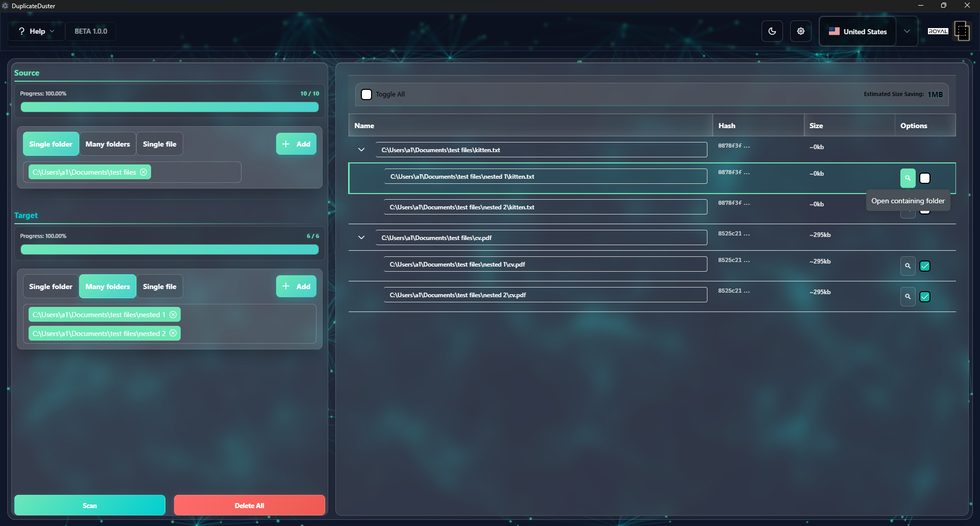Open the Help menu
980x526 pixels.
click(36, 31)
